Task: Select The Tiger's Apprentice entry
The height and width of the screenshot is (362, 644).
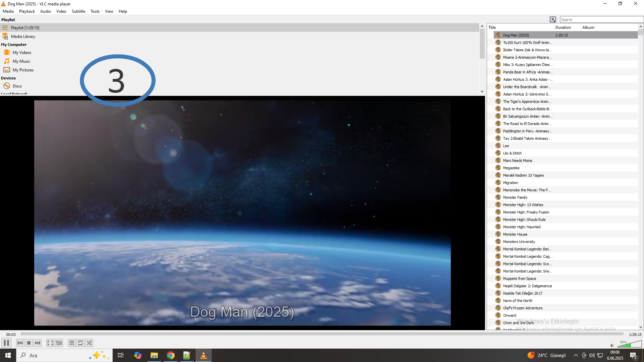Action: point(566,102)
